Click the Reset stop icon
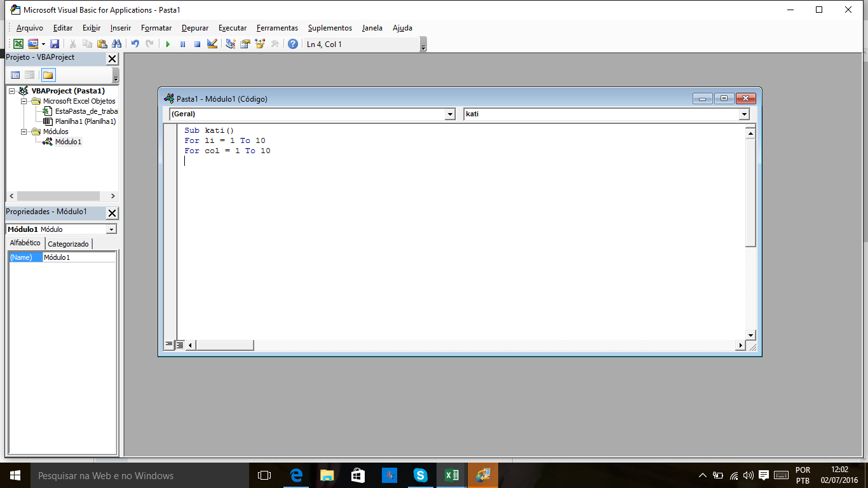 (x=198, y=44)
